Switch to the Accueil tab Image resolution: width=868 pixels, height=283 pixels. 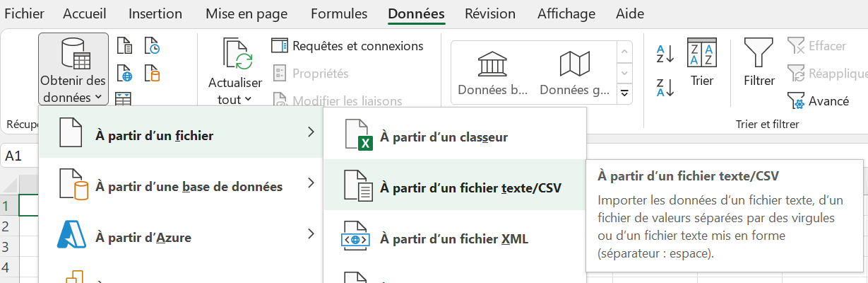pos(85,13)
